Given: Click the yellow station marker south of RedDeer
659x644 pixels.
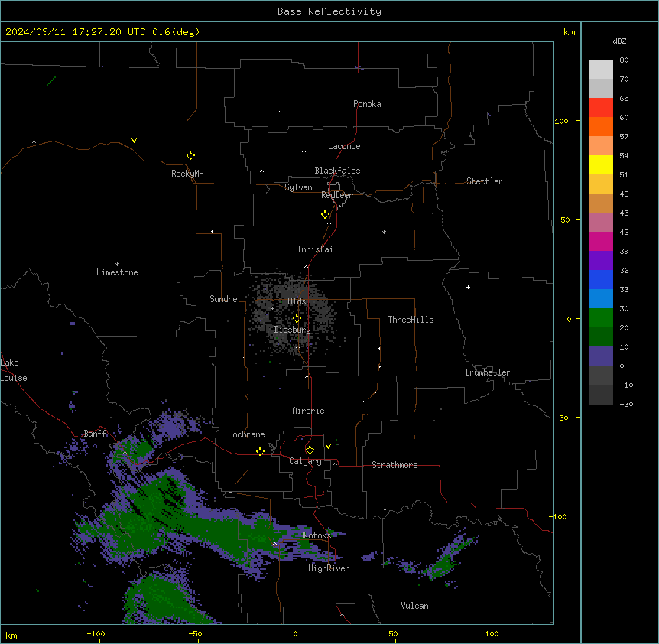Looking at the screenshot, I should click(x=326, y=215).
